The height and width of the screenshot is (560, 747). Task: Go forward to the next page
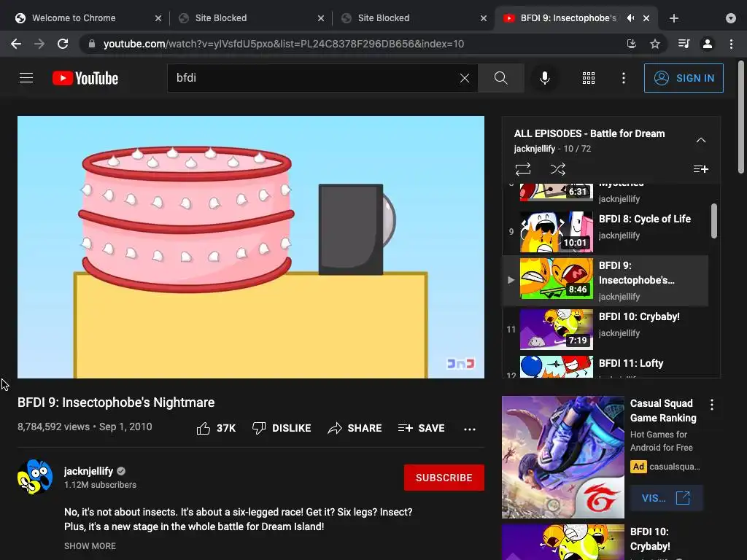[39, 44]
